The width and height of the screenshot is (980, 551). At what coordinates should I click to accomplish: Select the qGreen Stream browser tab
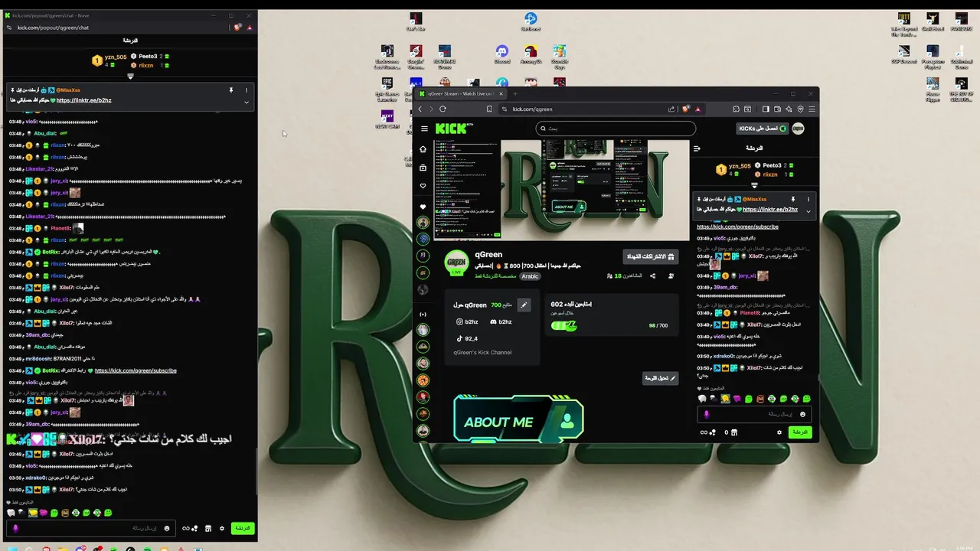click(460, 93)
